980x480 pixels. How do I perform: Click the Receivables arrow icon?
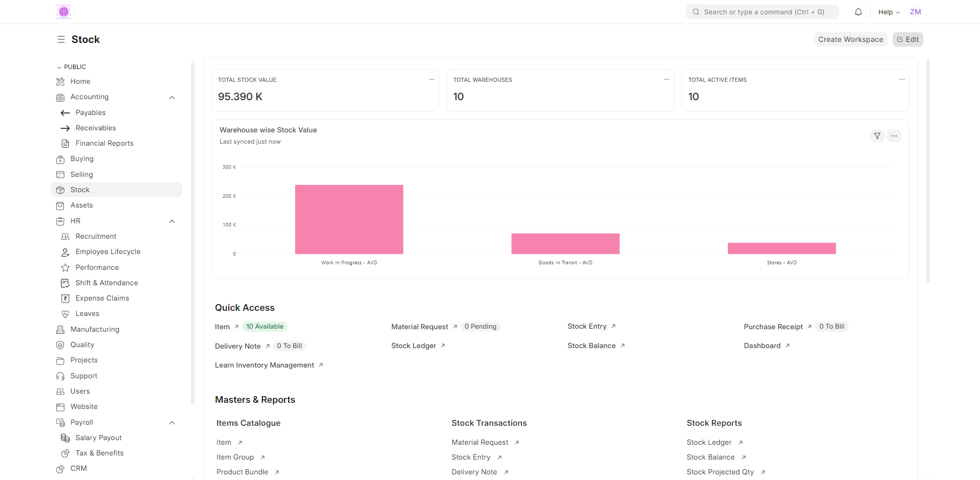click(65, 128)
